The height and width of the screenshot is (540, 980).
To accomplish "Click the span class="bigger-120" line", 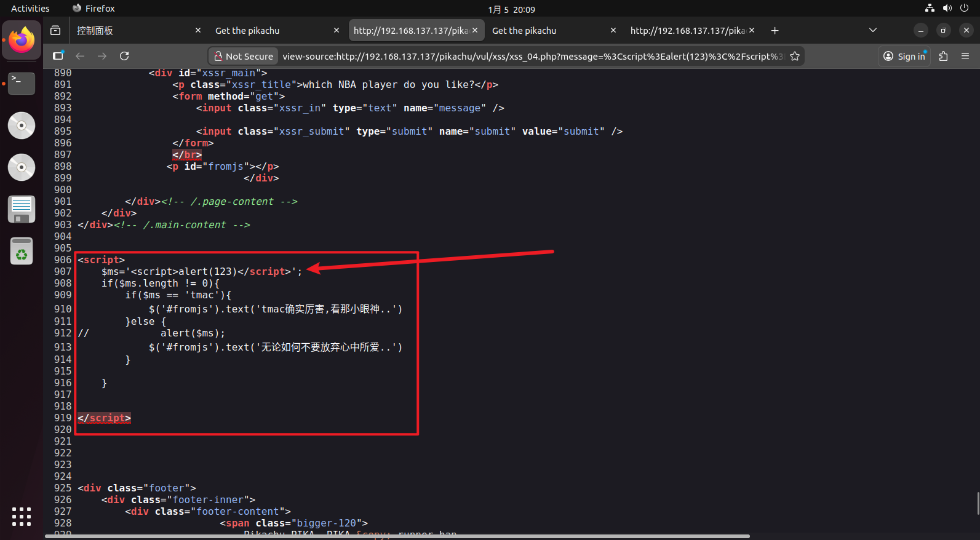I will click(x=294, y=523).
